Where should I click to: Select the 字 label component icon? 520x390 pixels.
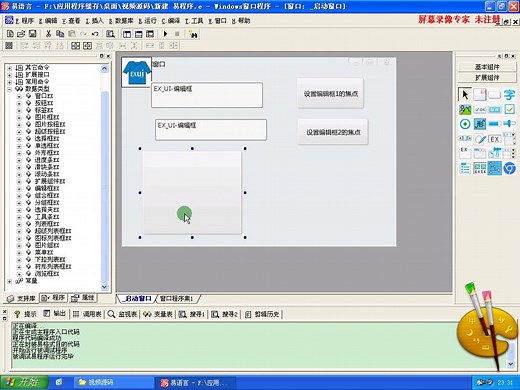point(509,95)
